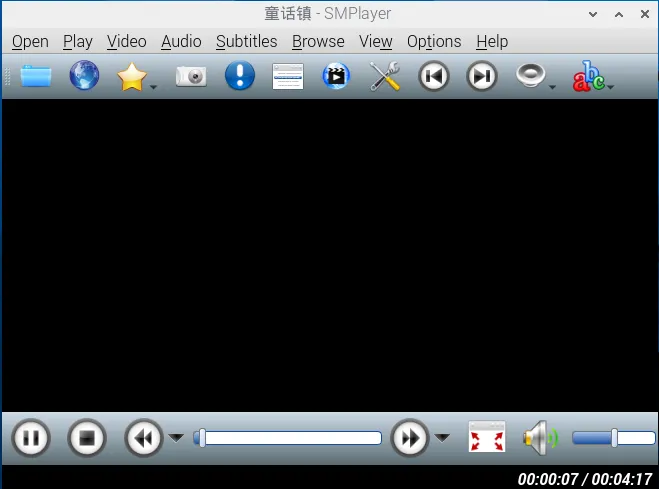Open the Browse menu

tap(318, 41)
